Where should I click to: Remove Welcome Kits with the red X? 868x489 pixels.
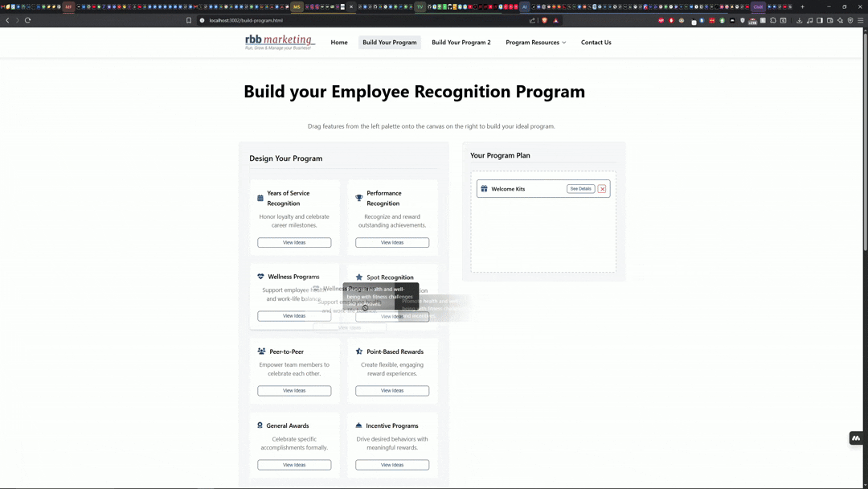(x=602, y=188)
